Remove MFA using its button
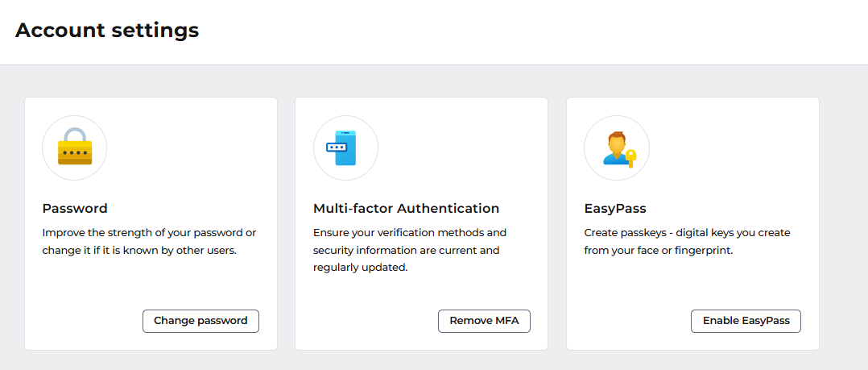This screenshot has height=370, width=868. point(484,321)
